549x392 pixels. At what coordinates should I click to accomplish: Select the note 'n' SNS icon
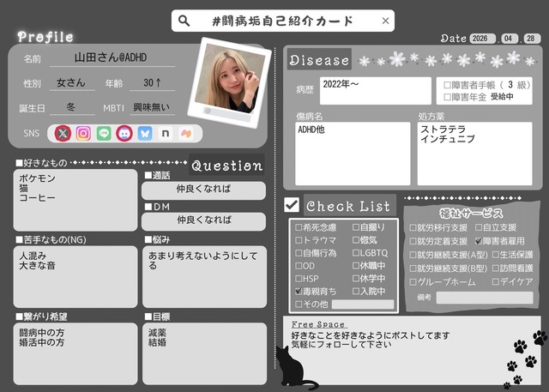(x=166, y=133)
